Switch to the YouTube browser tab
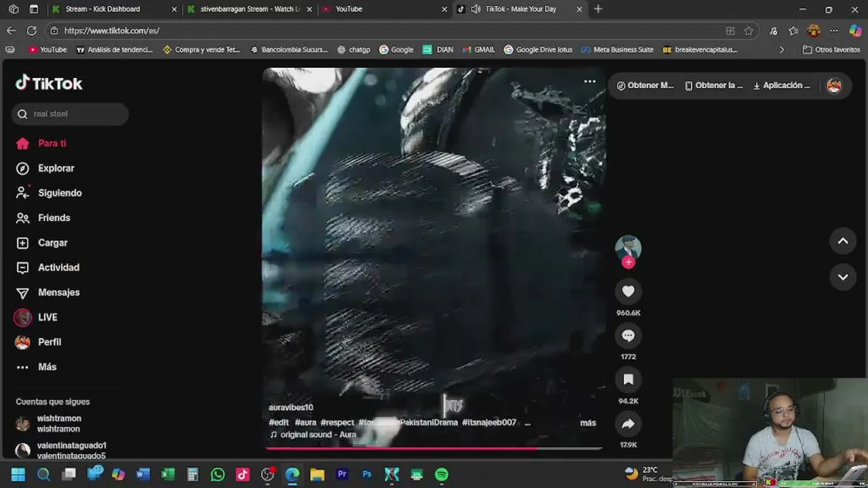The height and width of the screenshot is (488, 868). point(384,9)
